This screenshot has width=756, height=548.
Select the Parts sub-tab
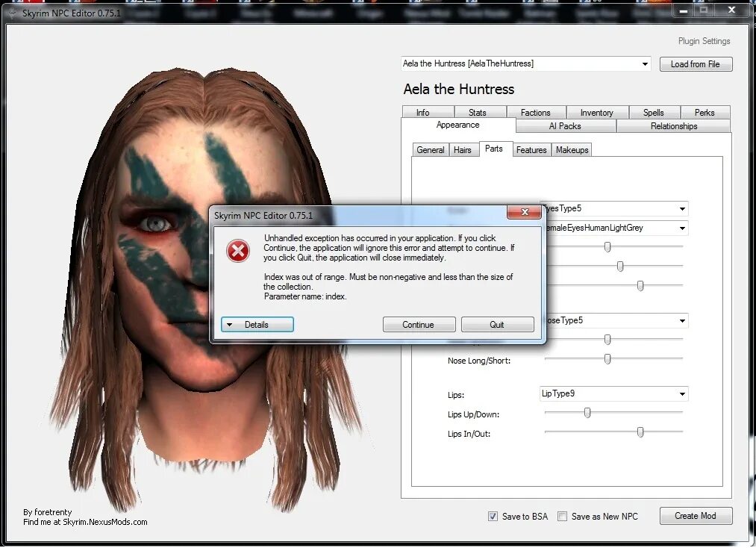click(494, 149)
